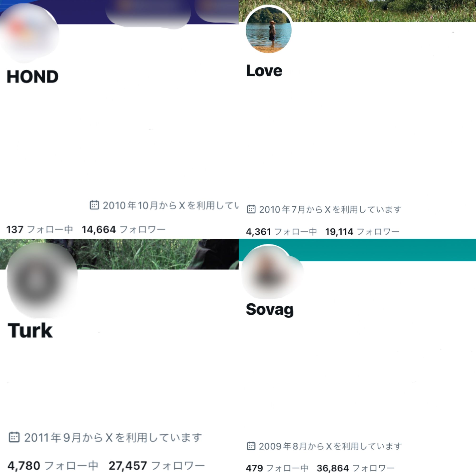Open HOND's 14,664 フォロワー list
This screenshot has width=476, height=476.
click(x=124, y=229)
